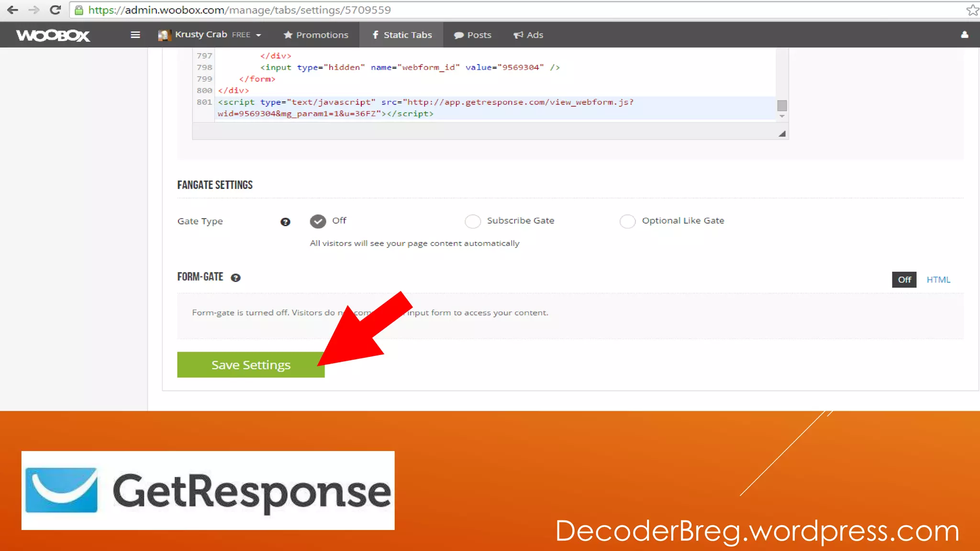The height and width of the screenshot is (551, 980).
Task: Reload the page with refresh icon
Action: tap(55, 10)
